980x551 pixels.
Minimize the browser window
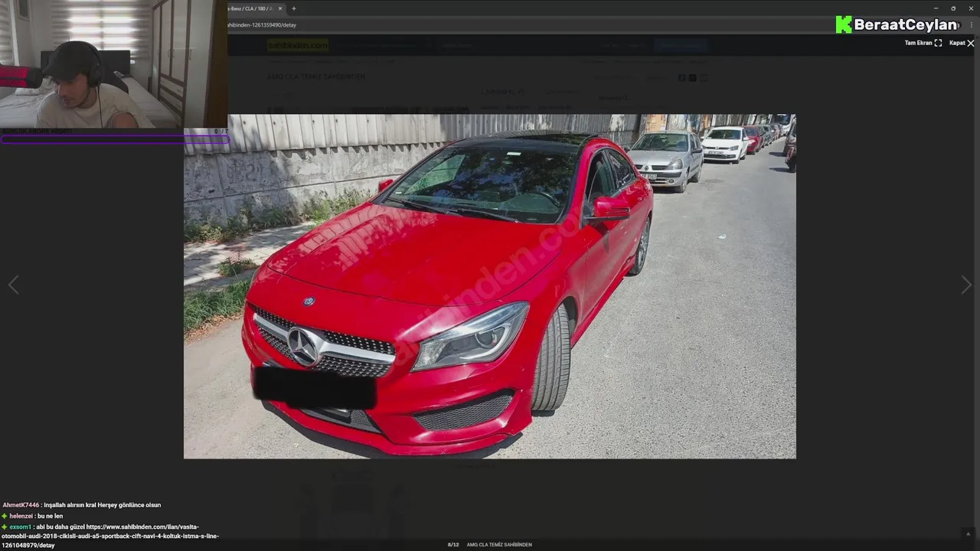pos(936,8)
